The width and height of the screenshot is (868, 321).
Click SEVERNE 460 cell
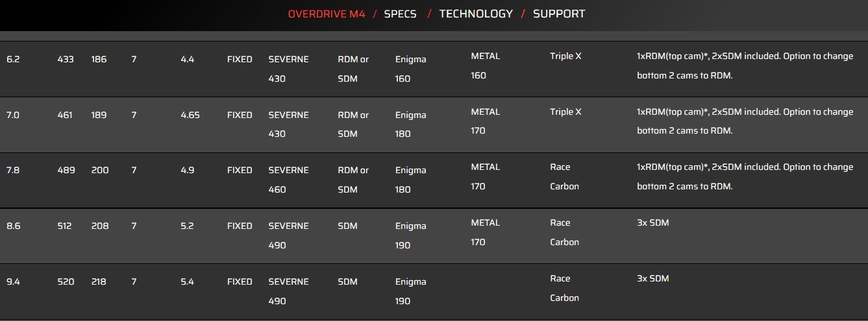[288, 180]
